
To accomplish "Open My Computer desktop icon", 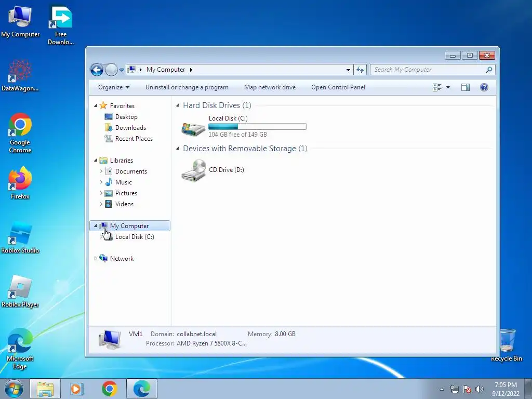I will coord(20,22).
